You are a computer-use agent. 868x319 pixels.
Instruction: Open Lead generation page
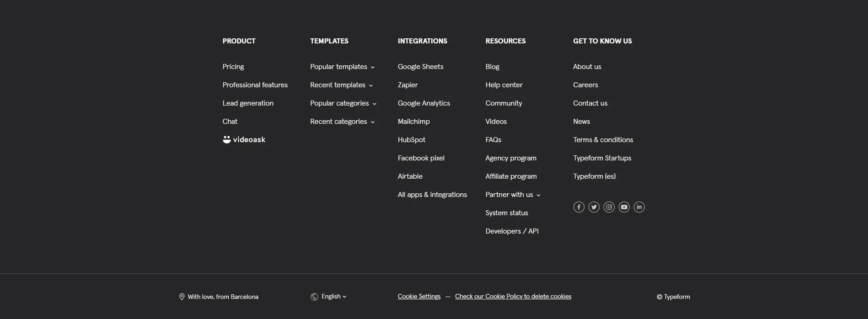248,103
